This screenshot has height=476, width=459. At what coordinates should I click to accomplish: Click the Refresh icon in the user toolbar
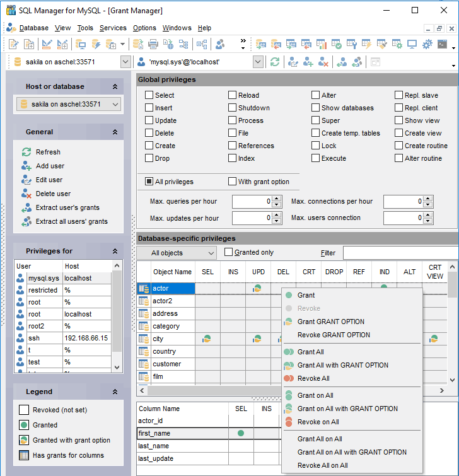[x=275, y=62]
